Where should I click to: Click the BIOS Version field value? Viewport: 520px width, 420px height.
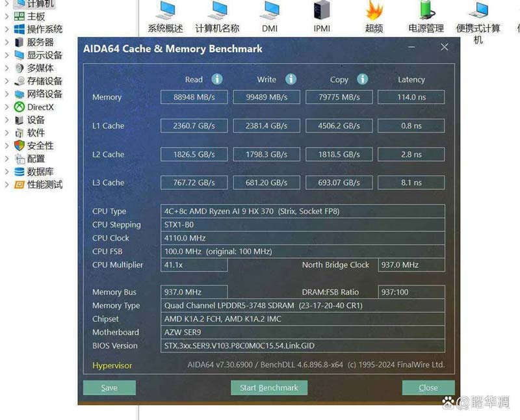303,345
